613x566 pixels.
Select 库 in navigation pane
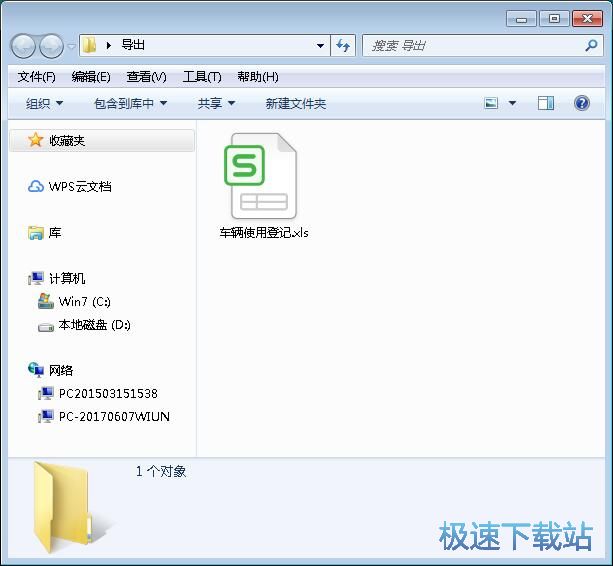[x=55, y=233]
